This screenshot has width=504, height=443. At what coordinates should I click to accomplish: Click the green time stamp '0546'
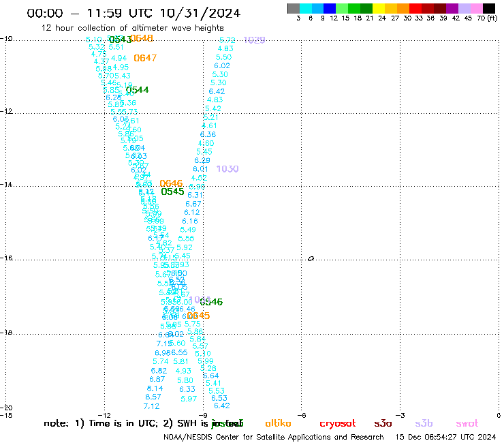[211, 302]
